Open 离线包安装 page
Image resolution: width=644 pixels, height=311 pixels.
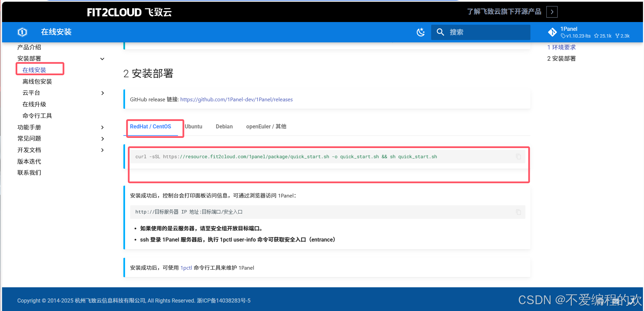37,82
